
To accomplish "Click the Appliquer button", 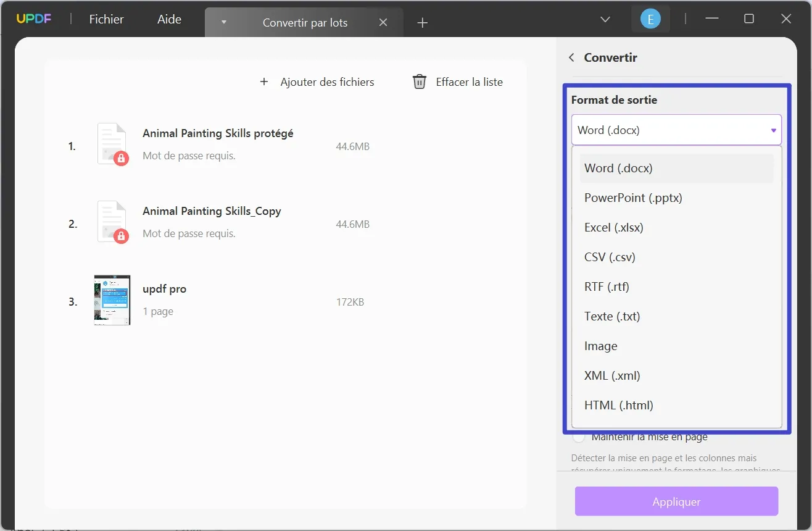I will (x=676, y=501).
